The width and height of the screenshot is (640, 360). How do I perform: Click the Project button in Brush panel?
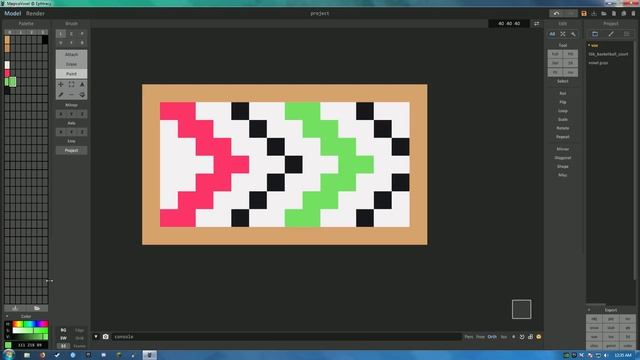click(71, 150)
